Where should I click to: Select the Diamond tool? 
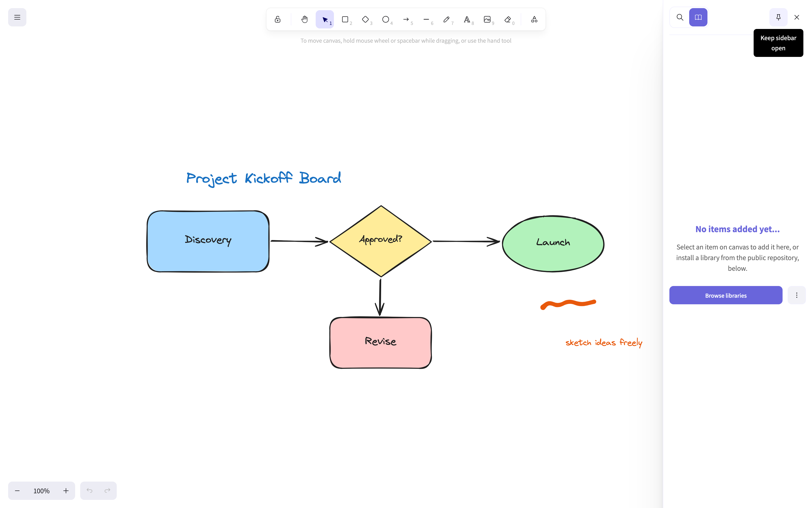point(365,19)
